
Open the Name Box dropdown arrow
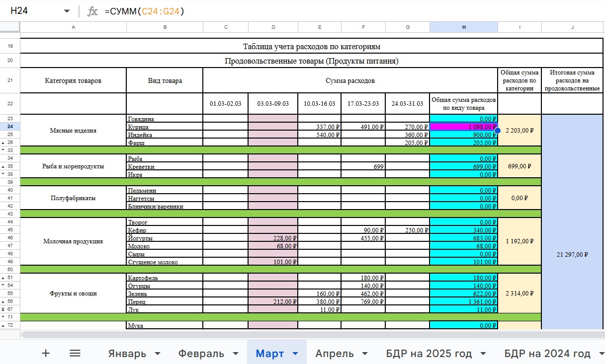67,11
